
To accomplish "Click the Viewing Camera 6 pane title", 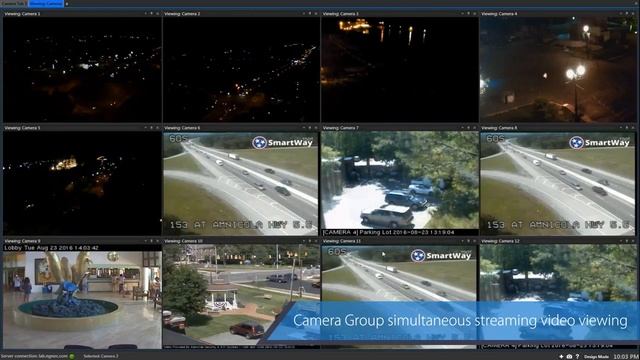I will pyautogui.click(x=182, y=128).
